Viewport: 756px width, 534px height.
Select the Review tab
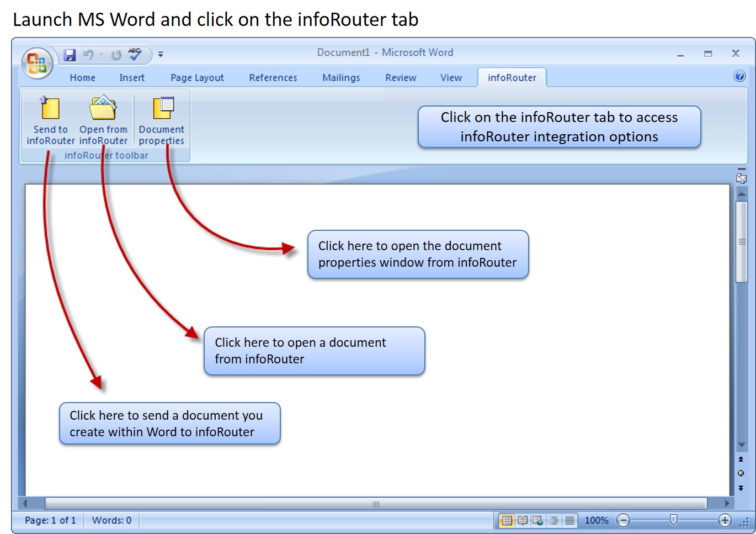pyautogui.click(x=401, y=78)
